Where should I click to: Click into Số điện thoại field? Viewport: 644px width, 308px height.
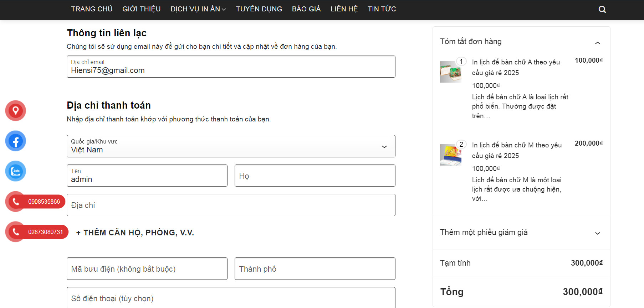(x=231, y=298)
